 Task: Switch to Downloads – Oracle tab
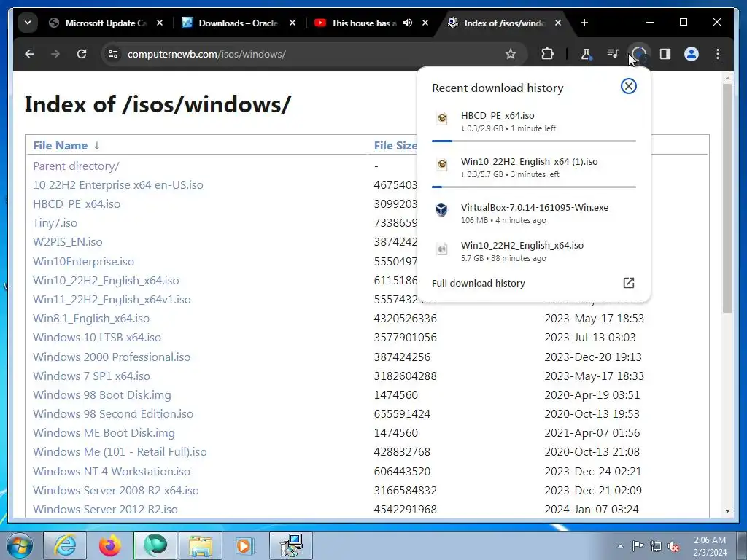pyautogui.click(x=238, y=23)
